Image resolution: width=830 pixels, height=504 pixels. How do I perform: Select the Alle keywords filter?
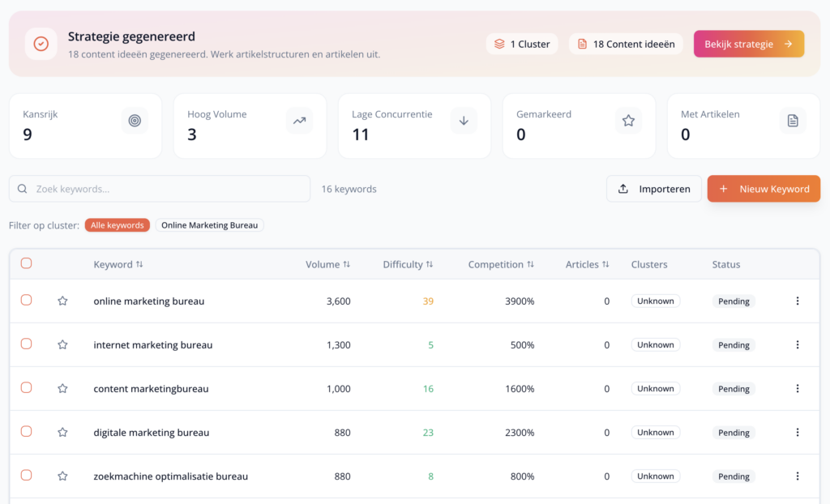[118, 225]
